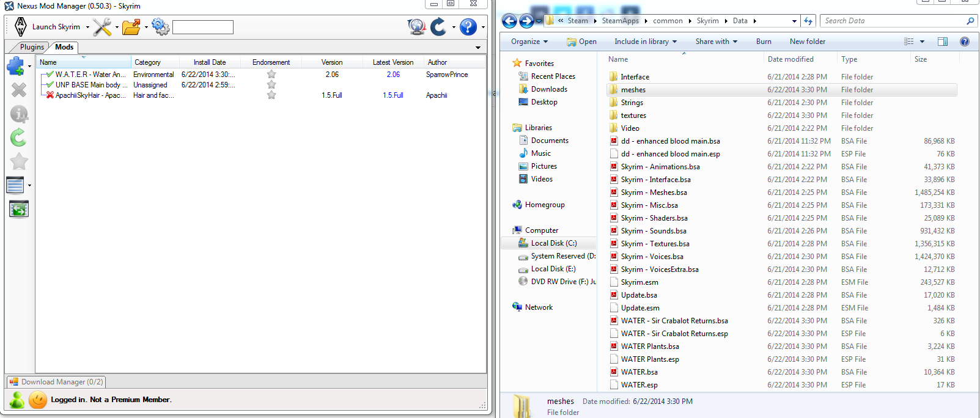This screenshot has width=980, height=418.
Task: Click the add mod puzzle piece icon
Action: coord(15,65)
